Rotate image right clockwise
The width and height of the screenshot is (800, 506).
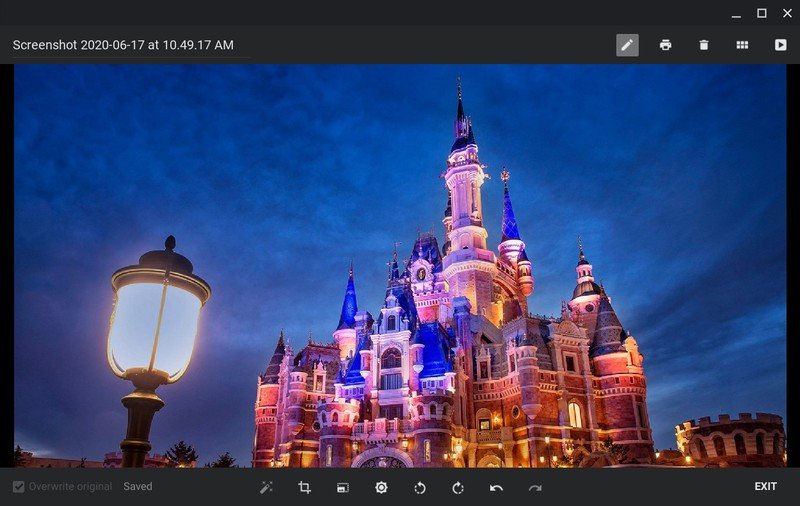click(x=458, y=488)
